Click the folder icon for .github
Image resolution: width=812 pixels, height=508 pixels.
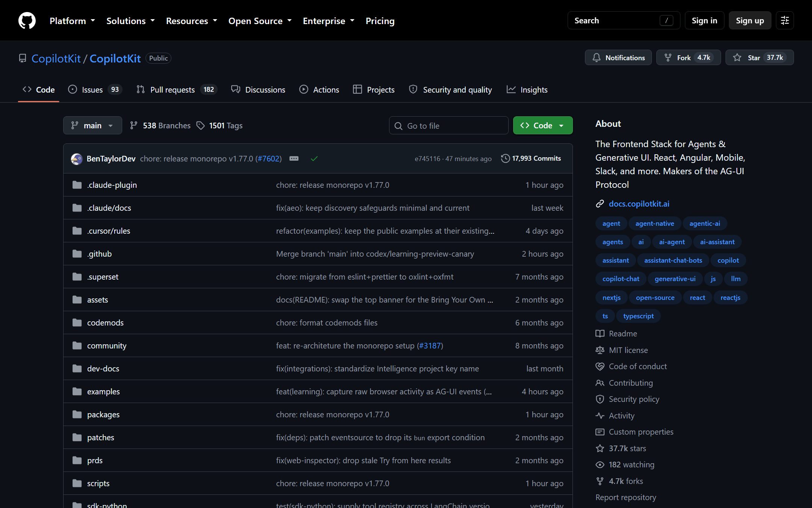coord(77,254)
